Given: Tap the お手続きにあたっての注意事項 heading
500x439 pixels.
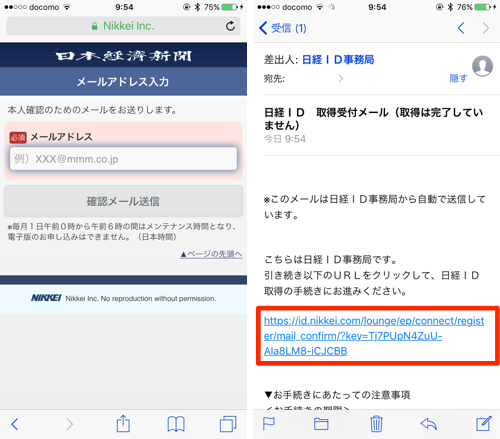Looking at the screenshot, I should [x=337, y=395].
